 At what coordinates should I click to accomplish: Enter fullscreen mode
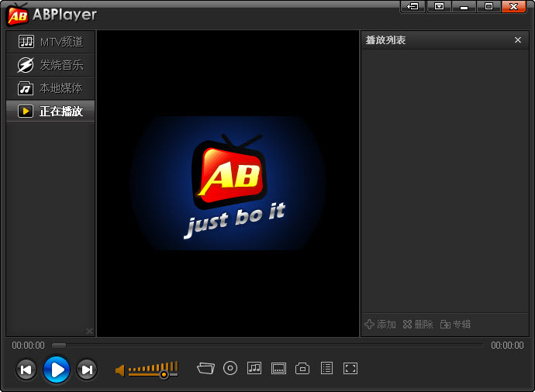(x=350, y=369)
